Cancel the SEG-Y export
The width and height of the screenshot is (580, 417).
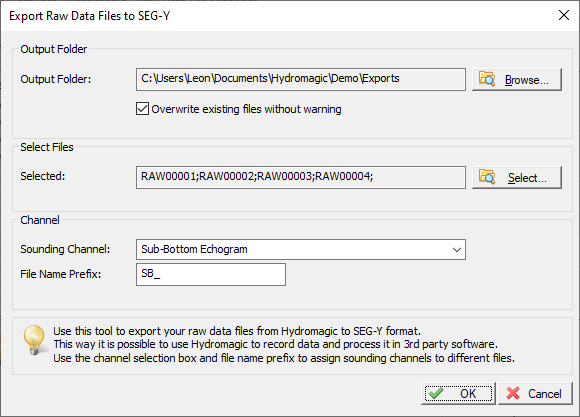pos(535,393)
